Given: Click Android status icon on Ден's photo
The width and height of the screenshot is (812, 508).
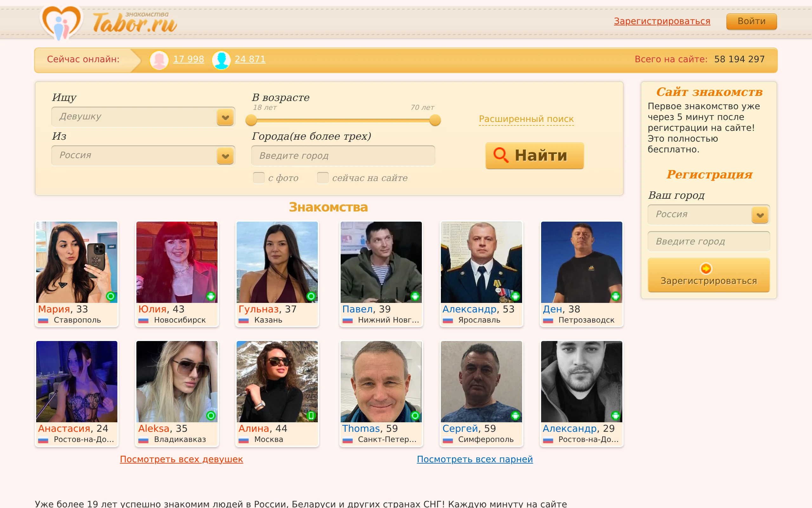Looking at the screenshot, I should (x=615, y=296).
